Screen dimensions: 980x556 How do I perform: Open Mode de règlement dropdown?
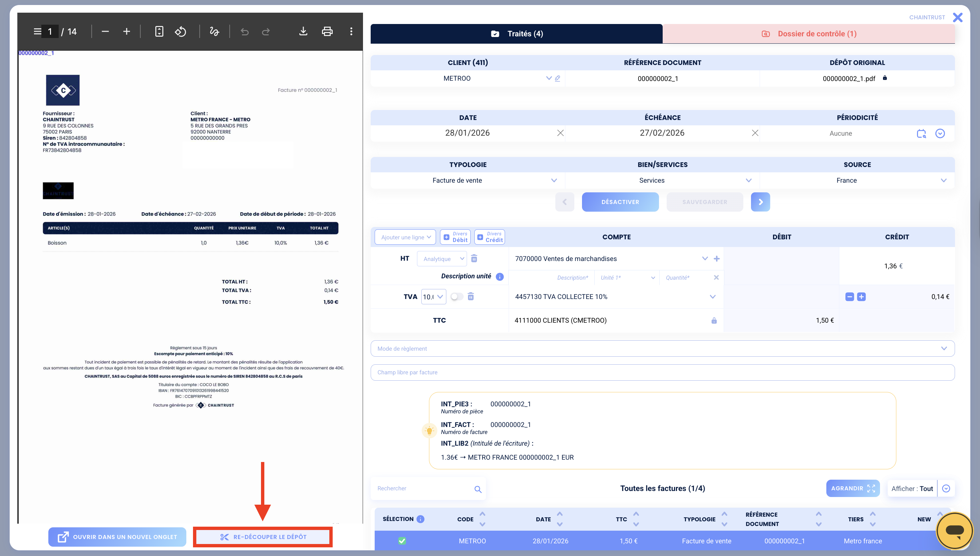[662, 348]
